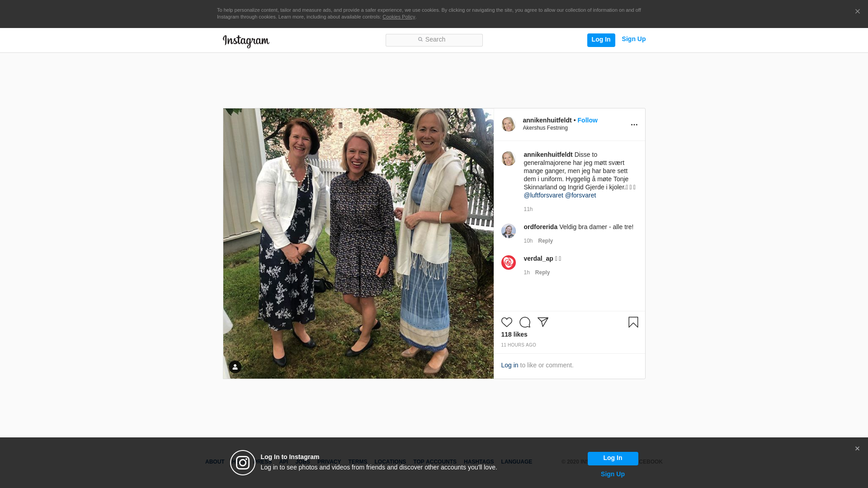Open the annikenhuitfeldt profile picture in the header
Viewport: 868px width, 488px height.
point(508,124)
